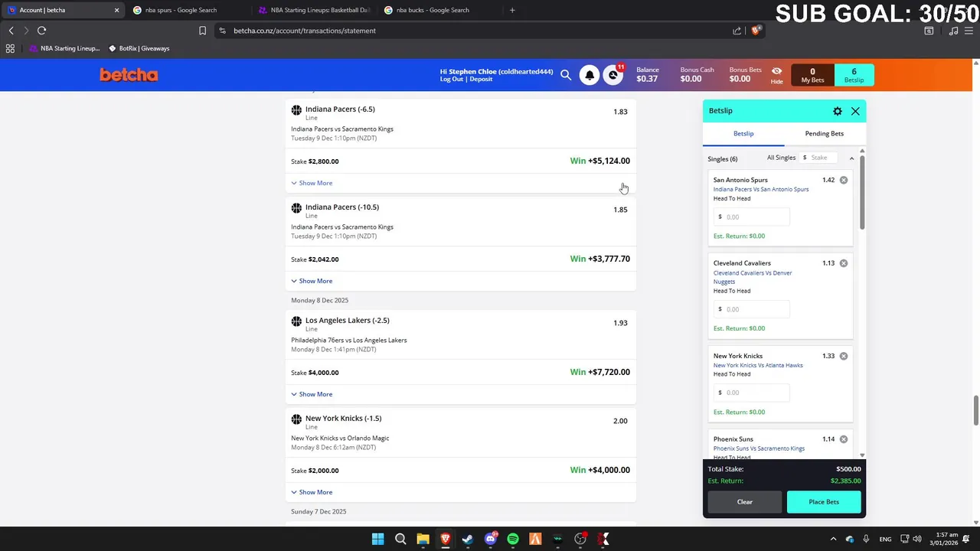980x551 pixels.
Task: Open the bookmarks apps grid icon
Action: (10, 48)
